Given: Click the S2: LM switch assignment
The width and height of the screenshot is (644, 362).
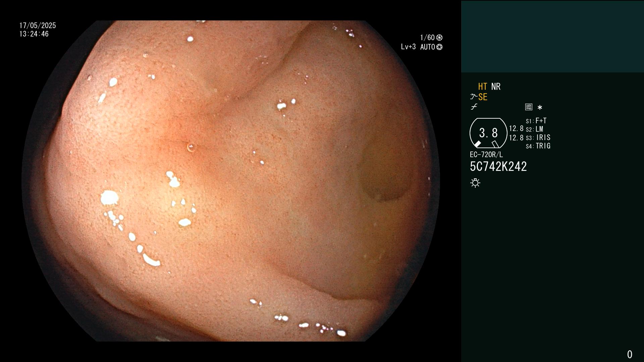Looking at the screenshot, I should (534, 129).
